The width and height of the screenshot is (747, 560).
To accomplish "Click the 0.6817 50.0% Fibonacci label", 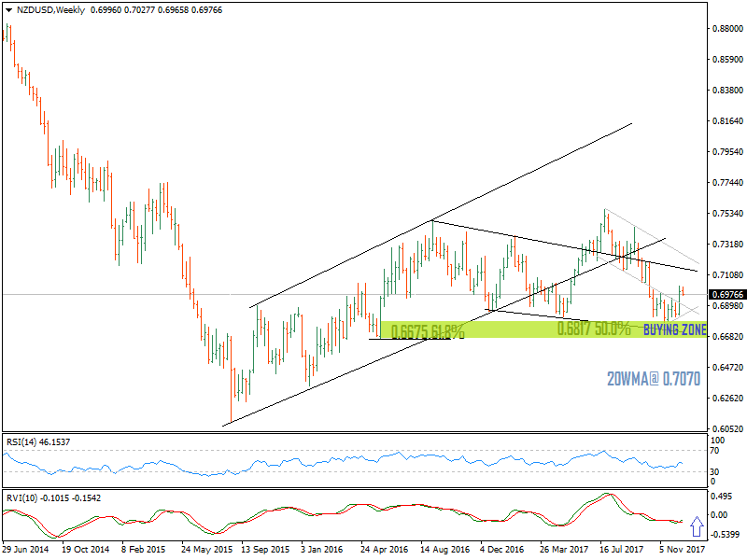I will click(594, 329).
